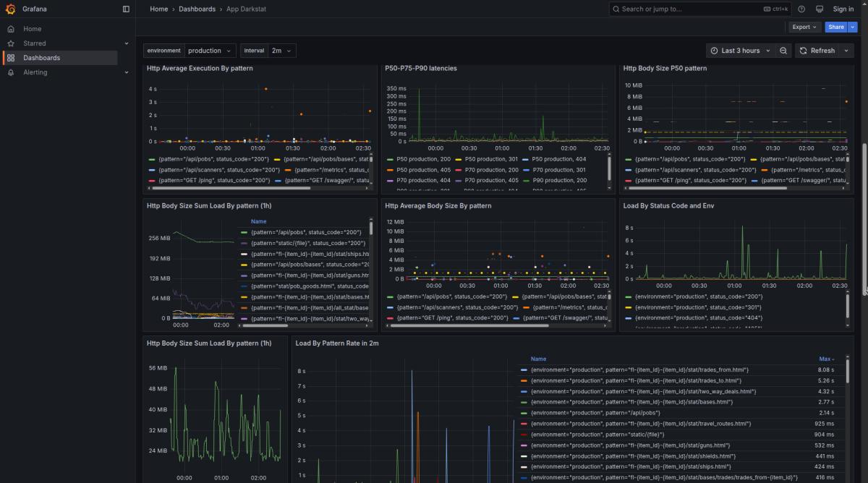Viewport: 868px width, 483px height.
Task: Go to Dashboards breadcrumb
Action: pos(197,9)
